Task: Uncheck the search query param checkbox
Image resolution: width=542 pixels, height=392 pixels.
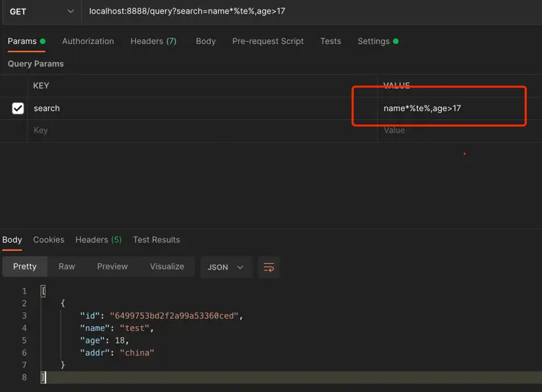Action: [18, 108]
